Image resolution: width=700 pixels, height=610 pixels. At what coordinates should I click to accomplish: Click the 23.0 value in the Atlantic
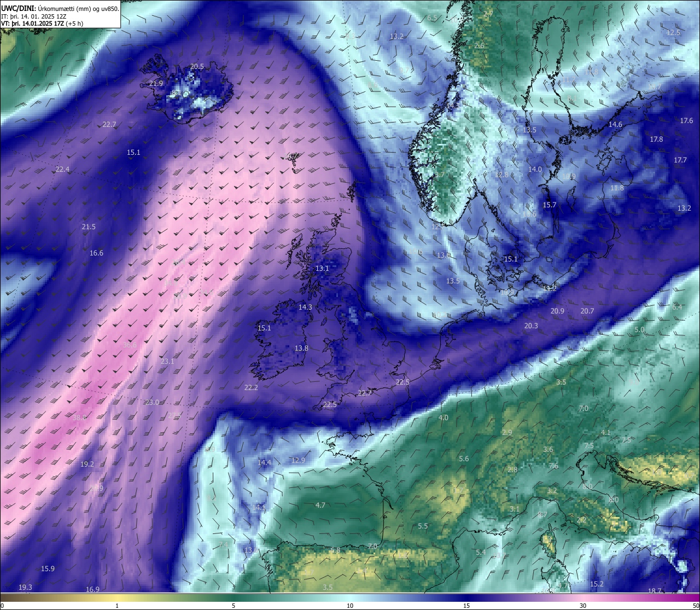pyautogui.click(x=152, y=402)
